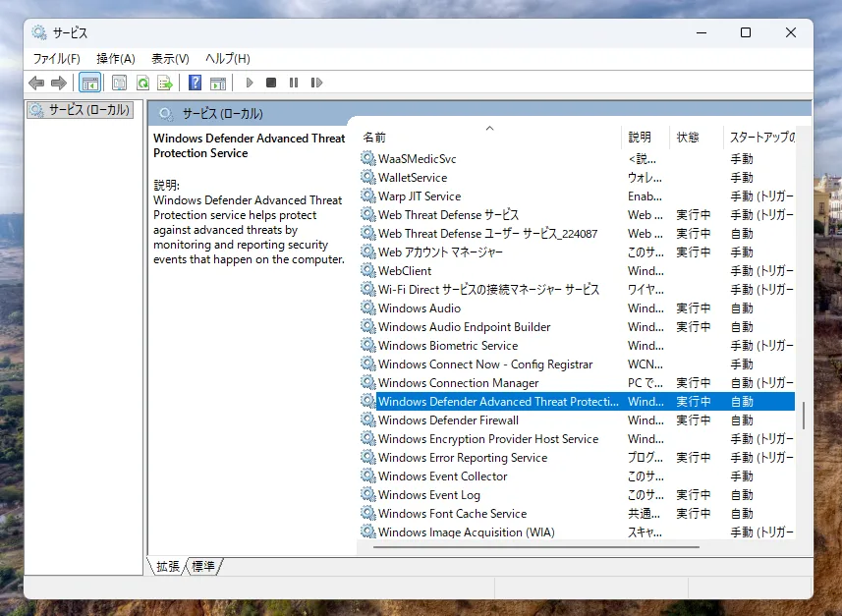Click the gear icon beside Windows Event Log
Screen dimensions: 842x616
pos(367,494)
